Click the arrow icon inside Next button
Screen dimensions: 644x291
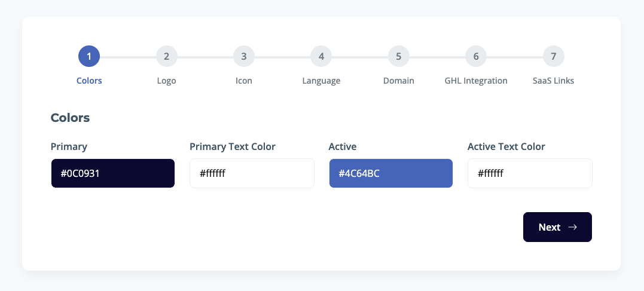click(573, 227)
